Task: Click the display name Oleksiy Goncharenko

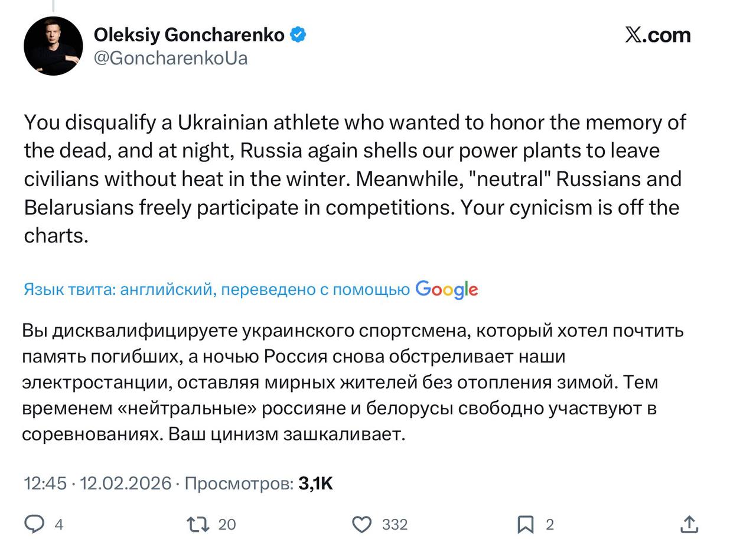Action: [189, 35]
